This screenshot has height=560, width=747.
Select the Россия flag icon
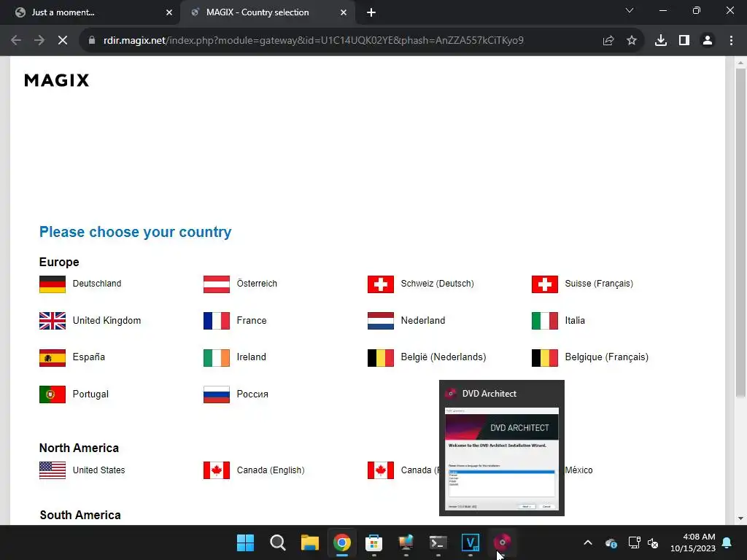[216, 394]
